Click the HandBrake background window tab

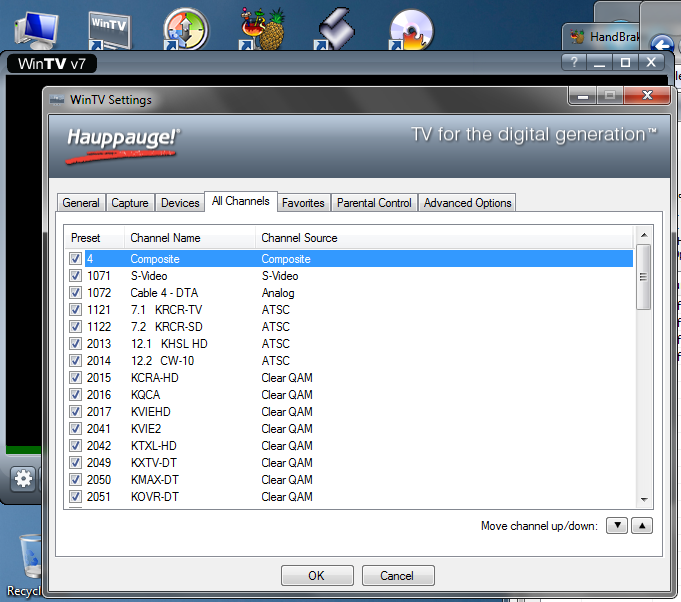click(603, 37)
